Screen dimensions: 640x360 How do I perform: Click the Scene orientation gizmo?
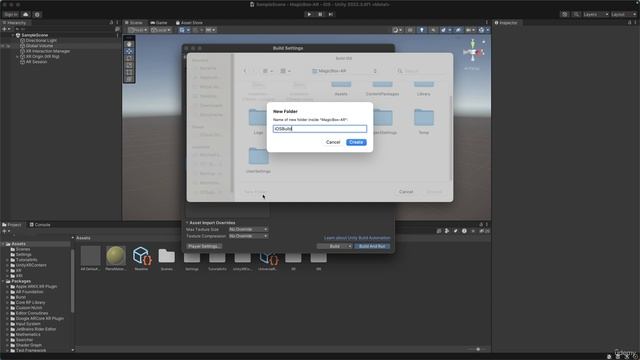[473, 52]
